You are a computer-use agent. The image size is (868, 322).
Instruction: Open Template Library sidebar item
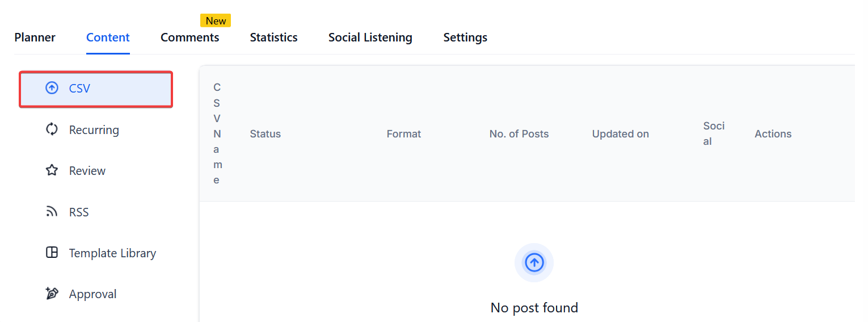pyautogui.click(x=112, y=253)
